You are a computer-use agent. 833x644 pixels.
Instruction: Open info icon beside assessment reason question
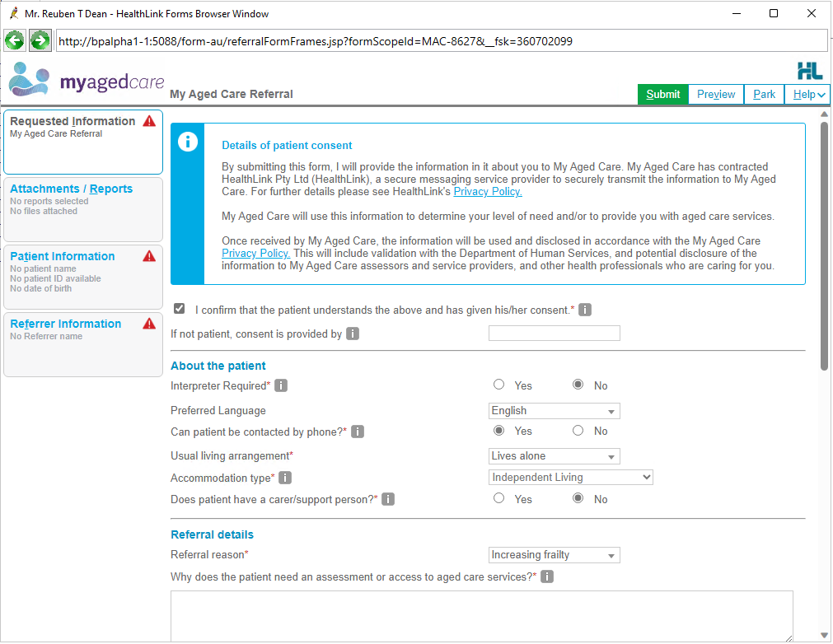546,576
